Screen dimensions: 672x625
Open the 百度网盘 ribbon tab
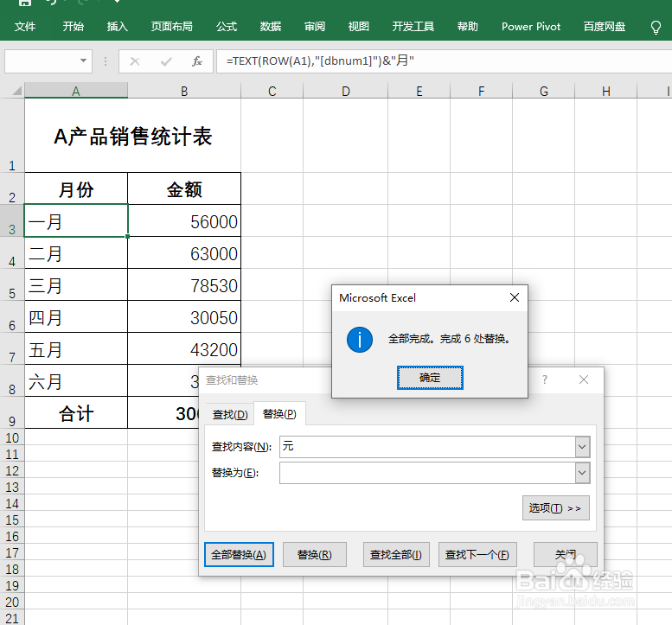(605, 27)
